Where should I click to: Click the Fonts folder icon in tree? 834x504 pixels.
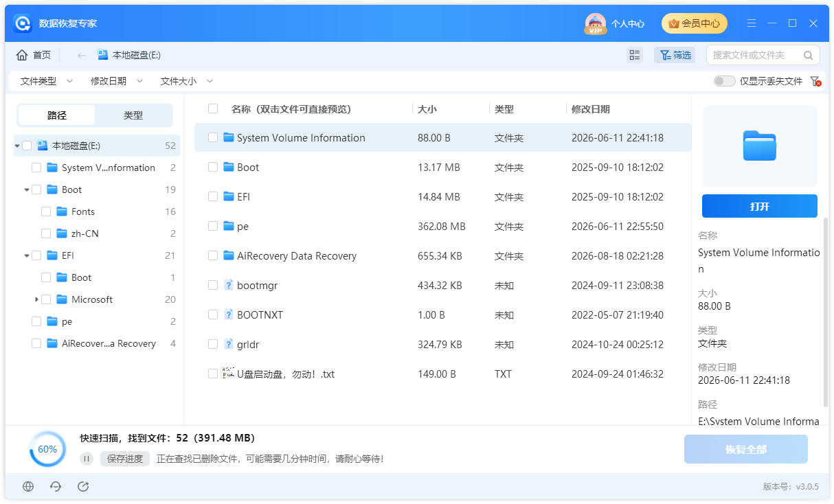coord(61,211)
